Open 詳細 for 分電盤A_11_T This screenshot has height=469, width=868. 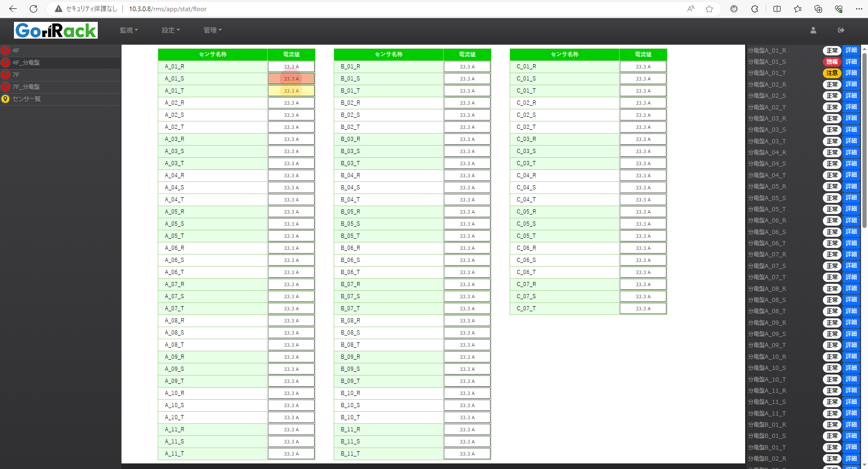coord(851,413)
